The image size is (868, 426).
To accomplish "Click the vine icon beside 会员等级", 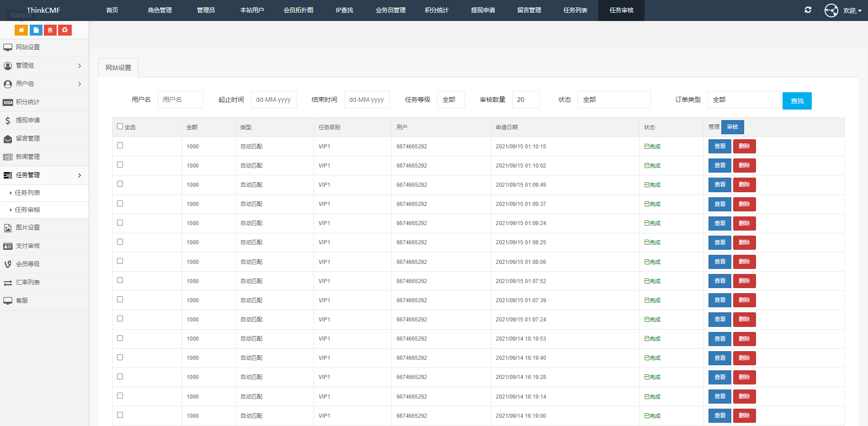I will click(x=8, y=264).
